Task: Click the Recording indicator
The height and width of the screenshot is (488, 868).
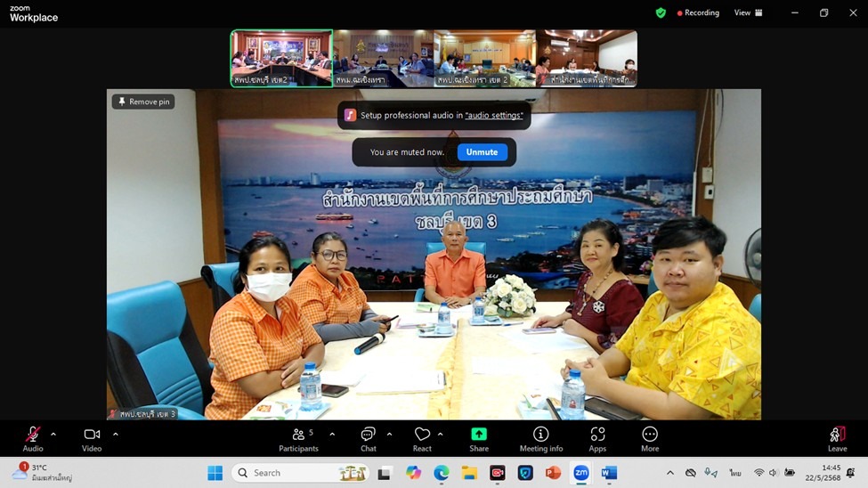Action: click(x=698, y=12)
